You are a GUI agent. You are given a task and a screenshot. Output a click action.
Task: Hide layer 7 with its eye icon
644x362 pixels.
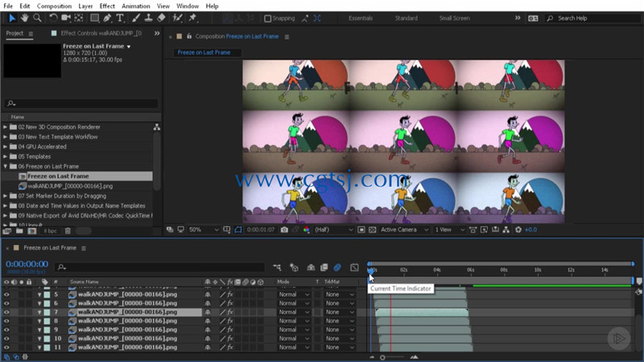[6, 312]
